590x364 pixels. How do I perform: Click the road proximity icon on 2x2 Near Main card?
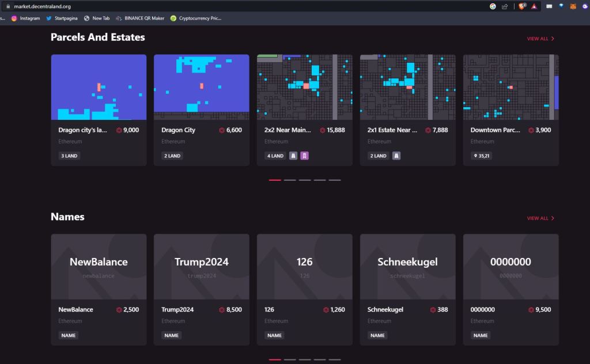tap(293, 156)
